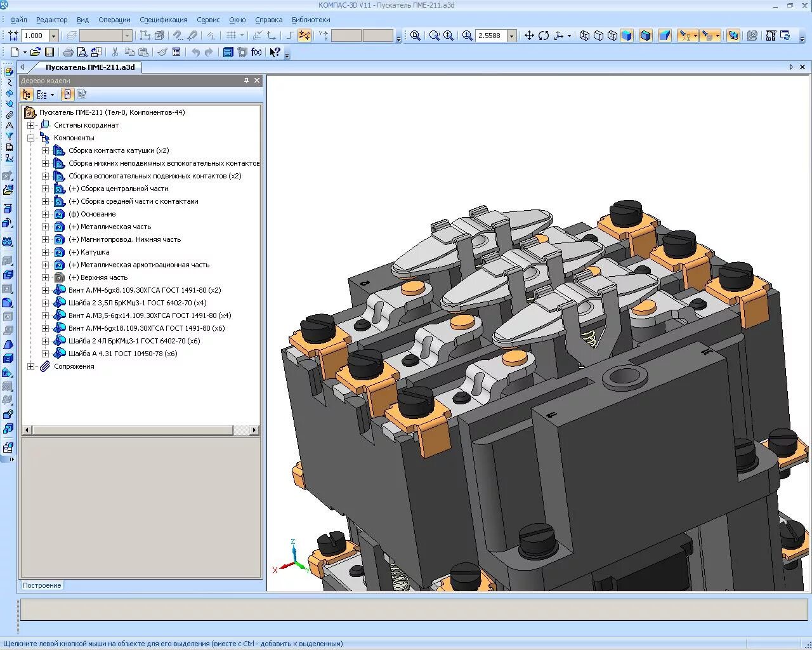Screen dimensions: 812x650
Task: Toggle model tree structure display mode
Action: (x=27, y=95)
